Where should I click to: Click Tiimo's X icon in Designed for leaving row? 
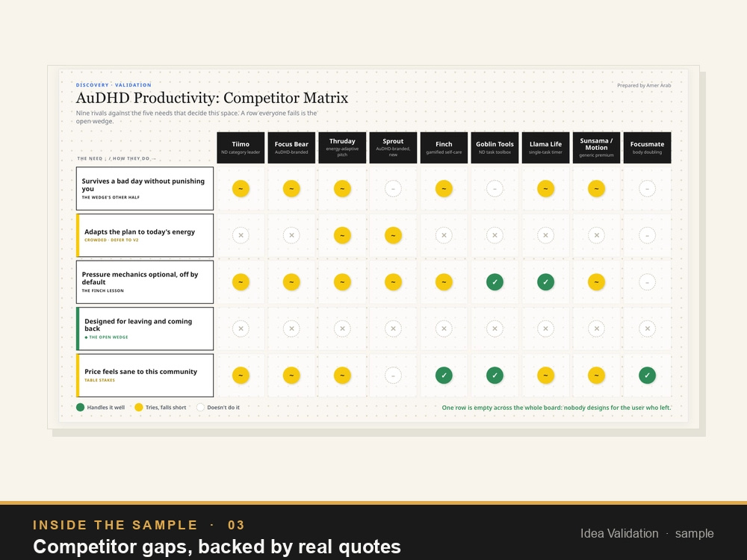pyautogui.click(x=241, y=329)
